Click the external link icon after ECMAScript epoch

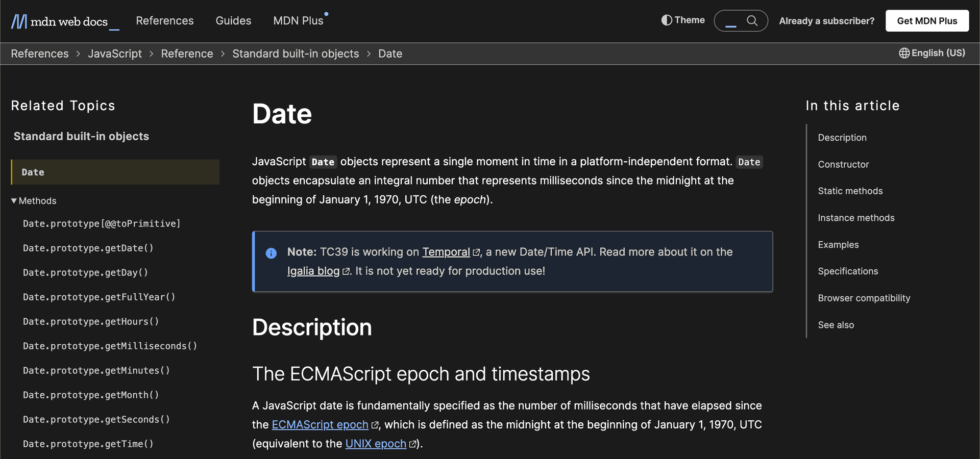tap(375, 425)
